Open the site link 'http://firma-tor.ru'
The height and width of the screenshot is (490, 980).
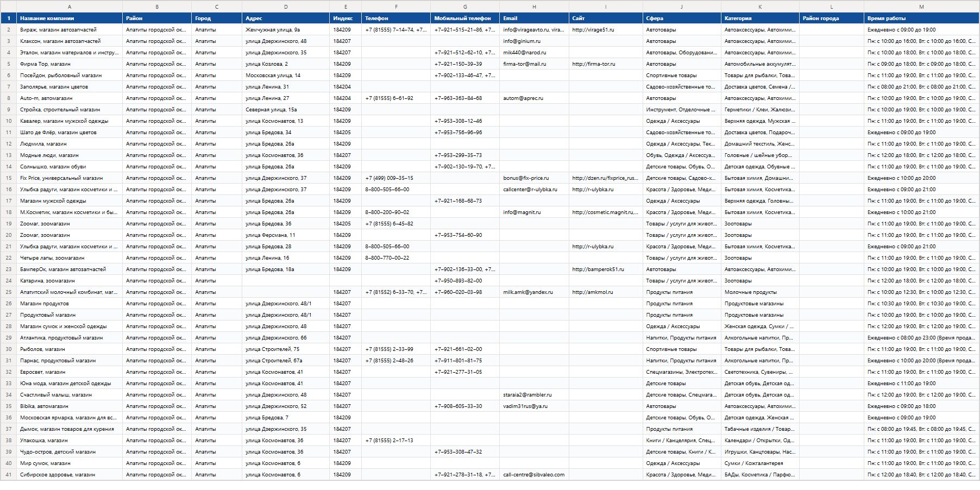(x=606, y=64)
